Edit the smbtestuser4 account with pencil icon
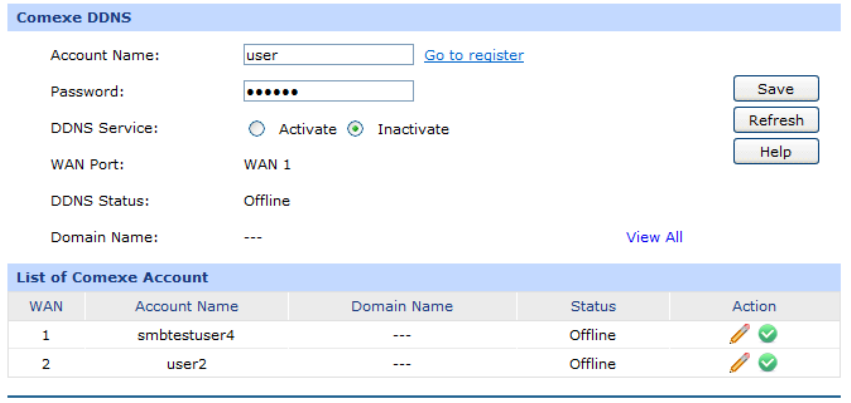 tap(739, 335)
